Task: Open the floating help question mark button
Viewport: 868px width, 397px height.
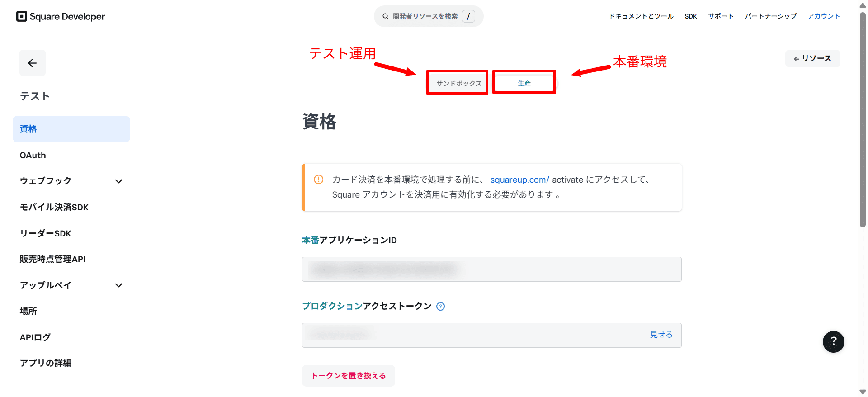Action: coord(834,341)
